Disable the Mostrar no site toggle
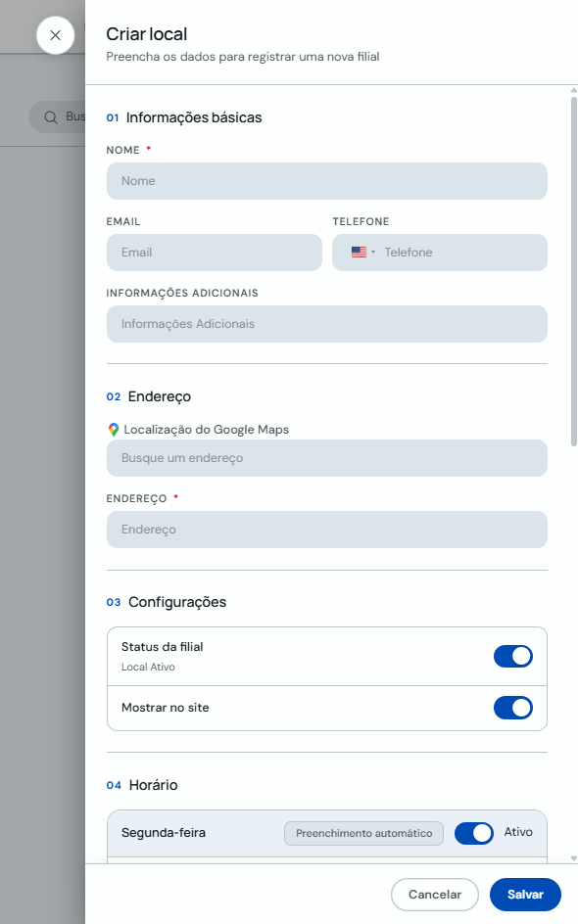The image size is (578, 924). click(513, 708)
